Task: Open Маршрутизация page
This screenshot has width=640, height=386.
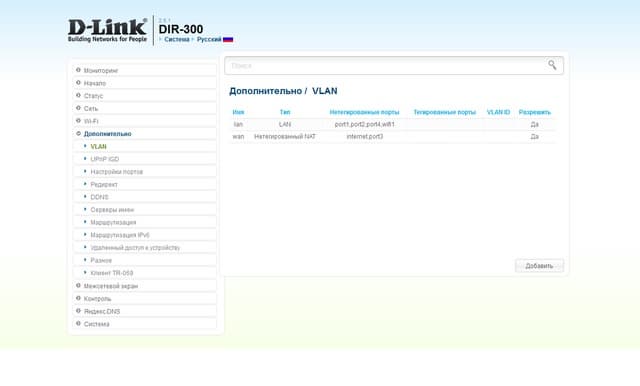Action: tap(144, 222)
